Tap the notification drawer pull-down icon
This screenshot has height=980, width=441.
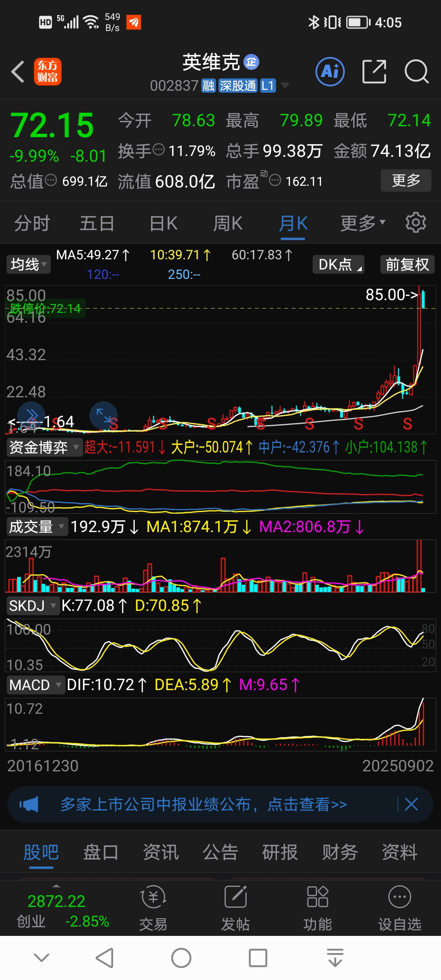[335, 958]
